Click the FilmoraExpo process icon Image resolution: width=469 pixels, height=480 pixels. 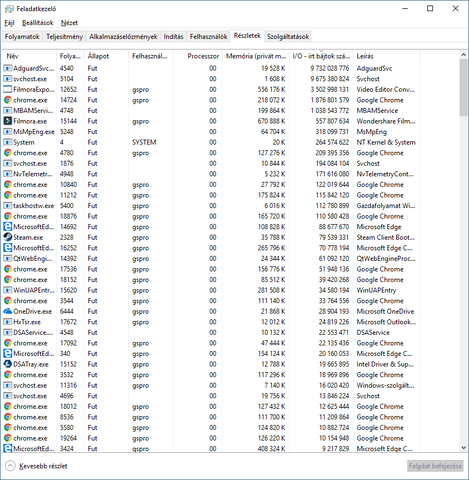click(x=7, y=89)
